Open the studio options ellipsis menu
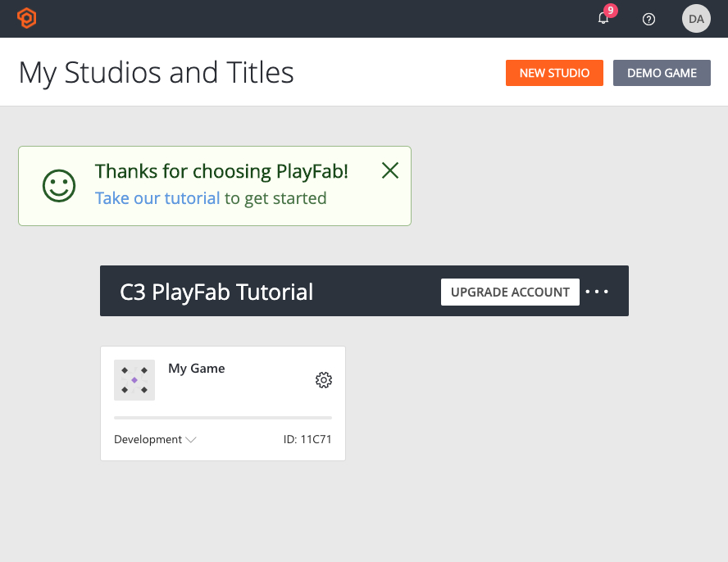728x562 pixels. (x=598, y=291)
